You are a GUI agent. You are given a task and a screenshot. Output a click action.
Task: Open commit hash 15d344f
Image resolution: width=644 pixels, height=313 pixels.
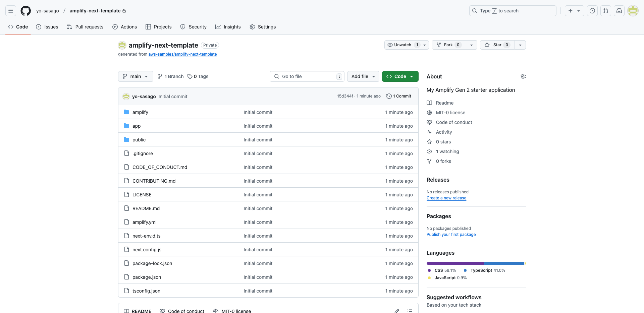[345, 96]
